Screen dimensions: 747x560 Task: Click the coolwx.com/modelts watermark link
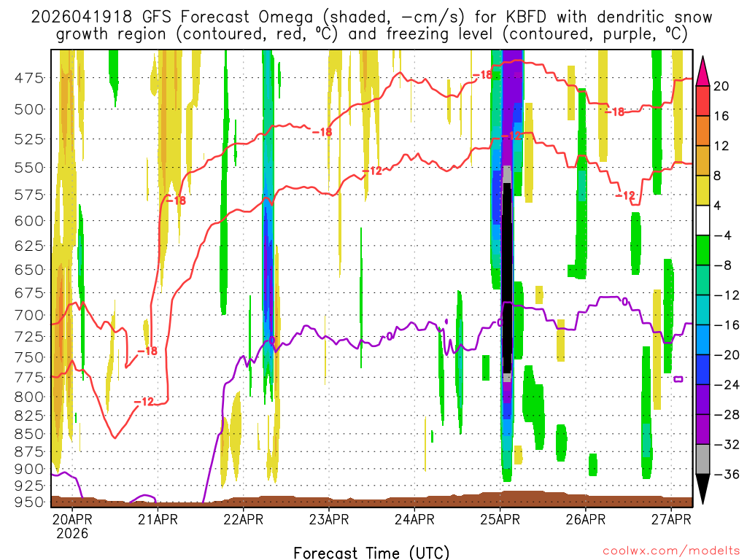[x=671, y=551]
